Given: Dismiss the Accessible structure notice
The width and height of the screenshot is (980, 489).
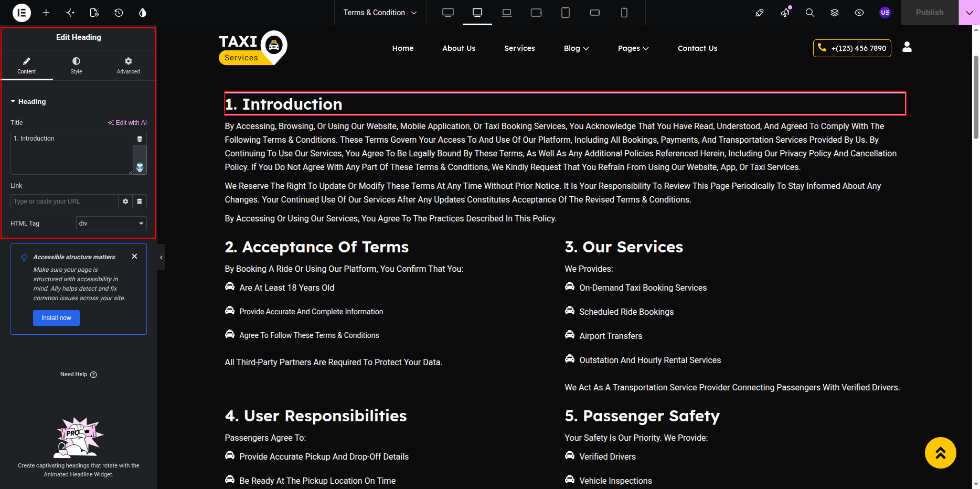Looking at the screenshot, I should coord(135,257).
